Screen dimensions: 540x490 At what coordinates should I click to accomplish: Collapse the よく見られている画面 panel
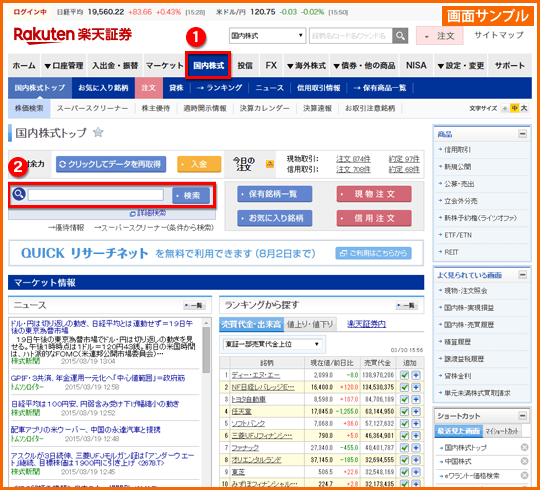(x=522, y=274)
